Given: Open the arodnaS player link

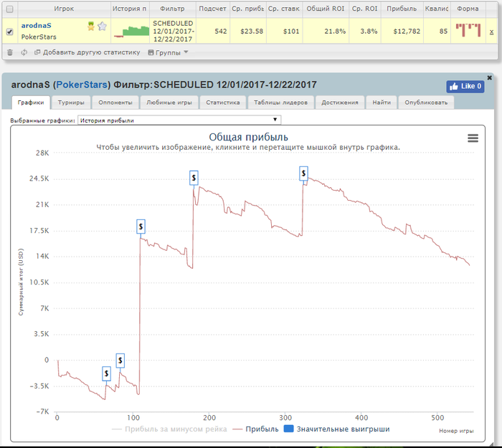Looking at the screenshot, I should (x=36, y=26).
